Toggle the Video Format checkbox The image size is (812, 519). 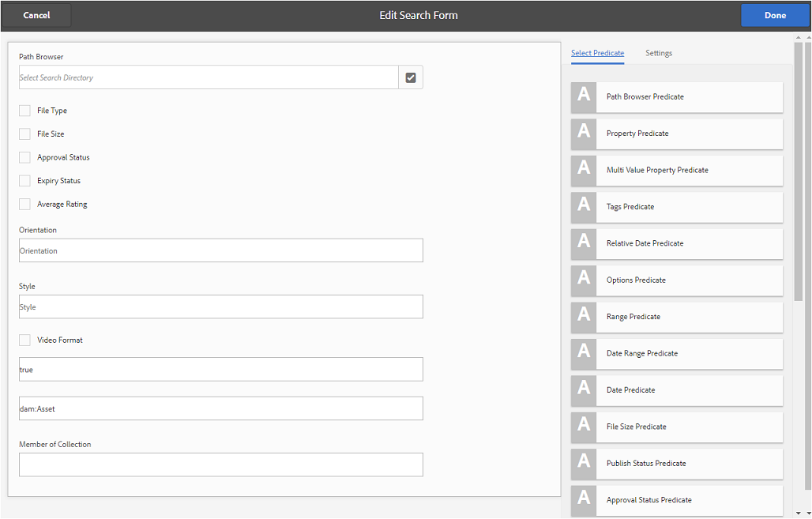coord(25,340)
